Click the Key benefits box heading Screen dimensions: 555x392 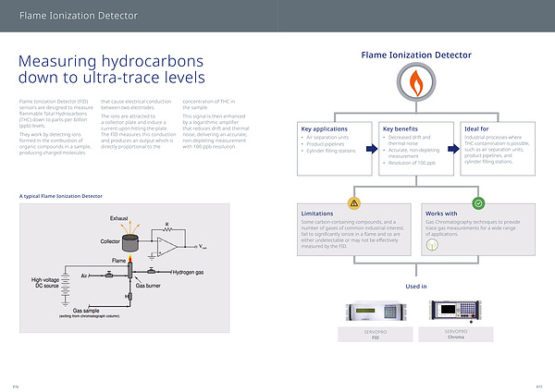point(401,129)
